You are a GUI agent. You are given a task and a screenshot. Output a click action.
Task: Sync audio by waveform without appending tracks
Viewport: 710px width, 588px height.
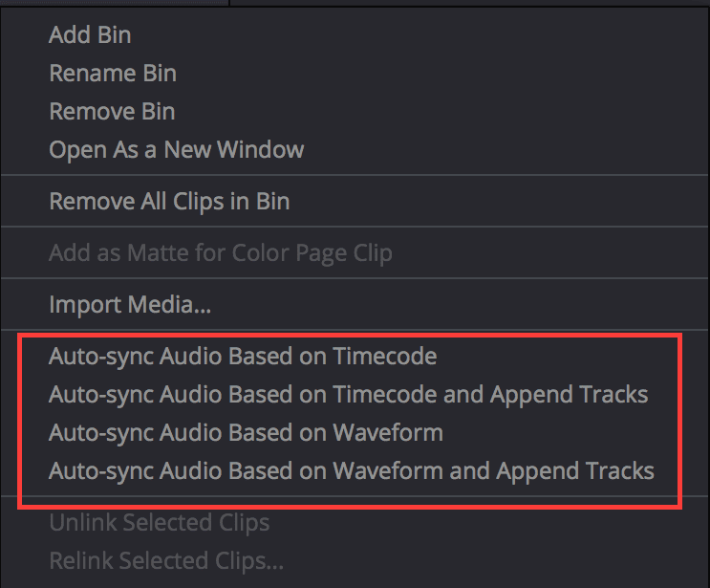246,432
